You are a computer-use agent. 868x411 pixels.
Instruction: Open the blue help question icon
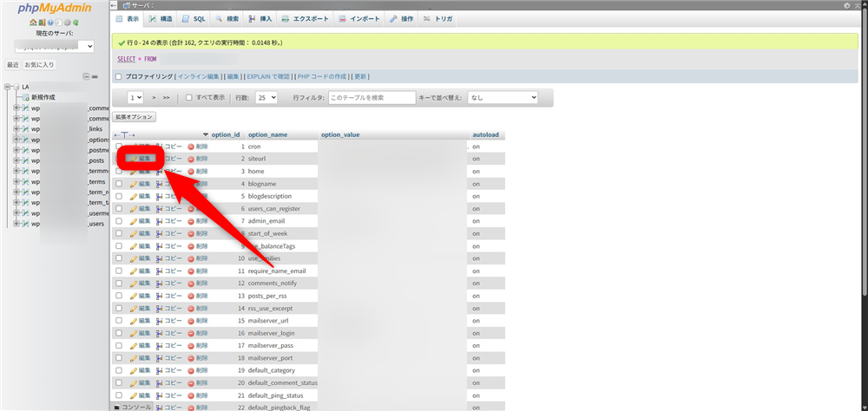pos(50,23)
